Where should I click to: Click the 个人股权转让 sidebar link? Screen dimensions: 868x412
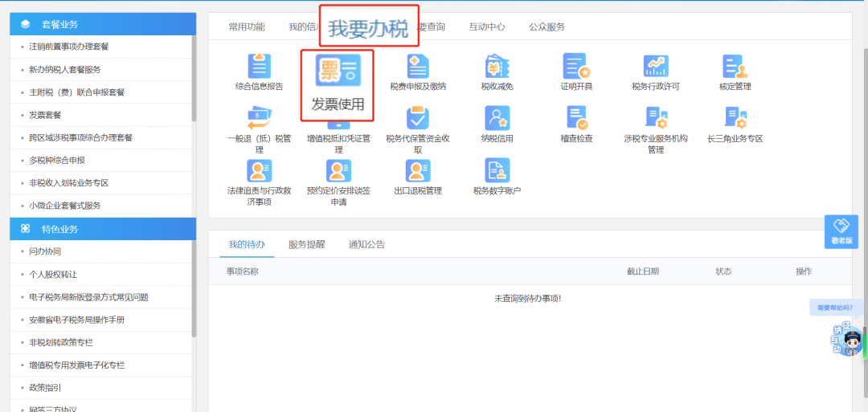coord(53,274)
